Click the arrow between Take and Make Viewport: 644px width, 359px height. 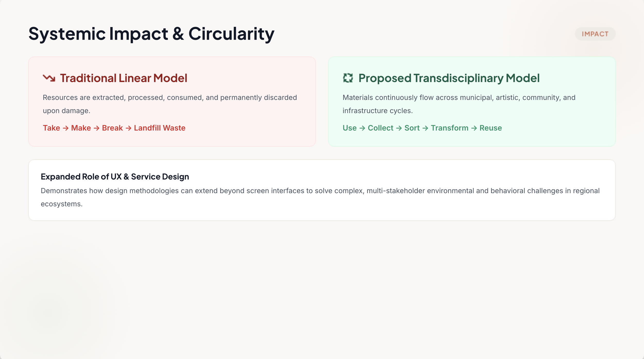pos(66,128)
